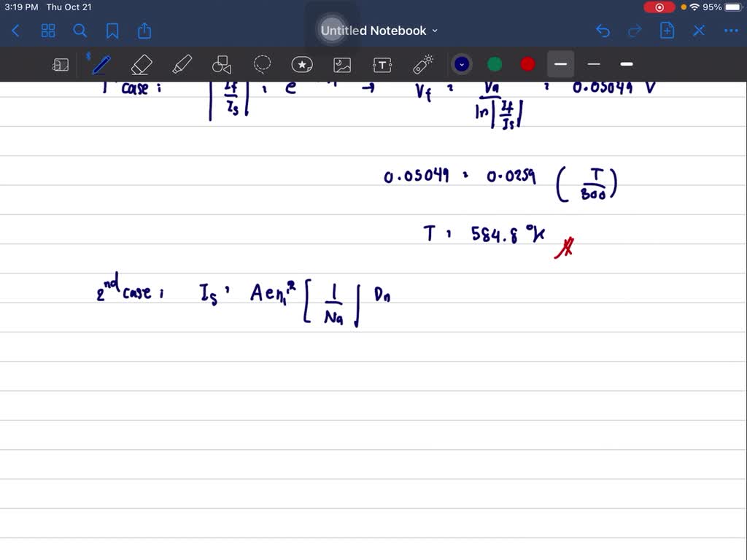Undo the last stroke
Image resolution: width=747 pixels, height=560 pixels.
coord(603,31)
